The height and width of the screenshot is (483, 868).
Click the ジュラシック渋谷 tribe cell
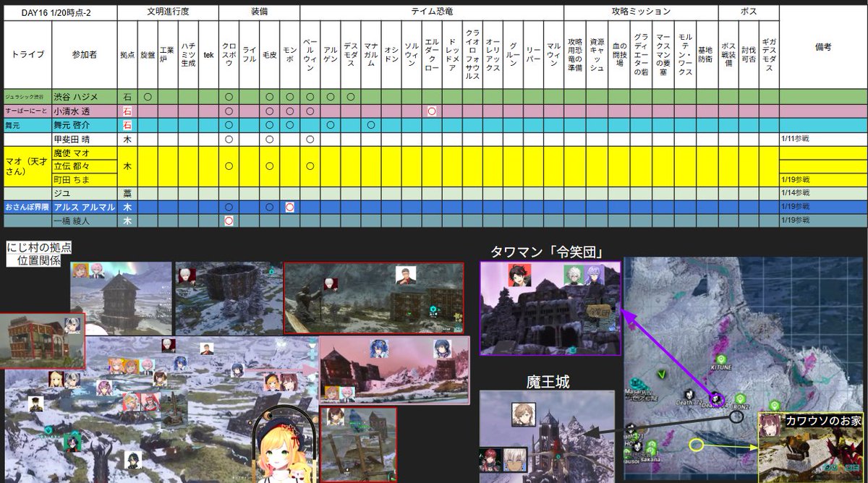(x=28, y=97)
